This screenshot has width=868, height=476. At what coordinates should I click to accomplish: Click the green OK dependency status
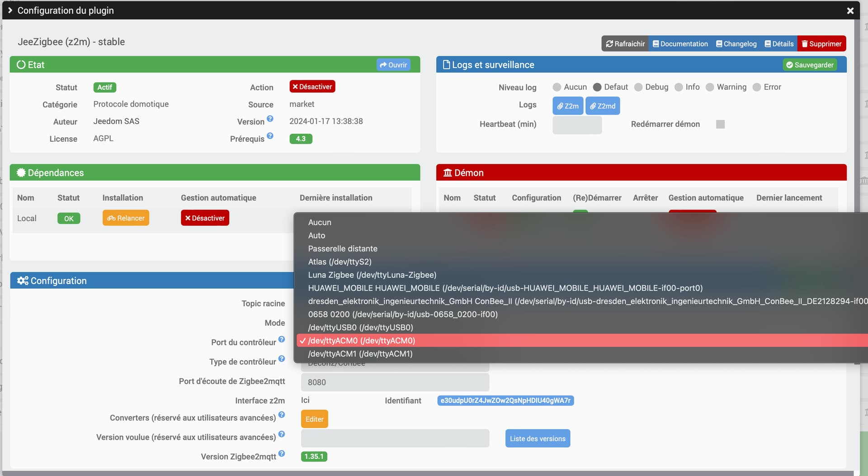[x=69, y=219]
